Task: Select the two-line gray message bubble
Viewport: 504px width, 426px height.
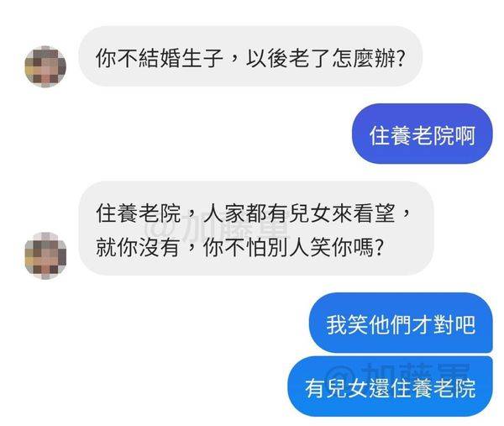Action: (x=256, y=228)
